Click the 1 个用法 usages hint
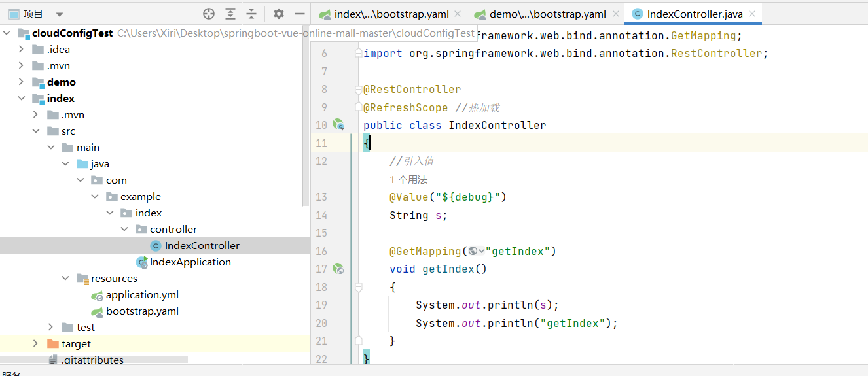Image resolution: width=868 pixels, height=376 pixels. coord(408,179)
